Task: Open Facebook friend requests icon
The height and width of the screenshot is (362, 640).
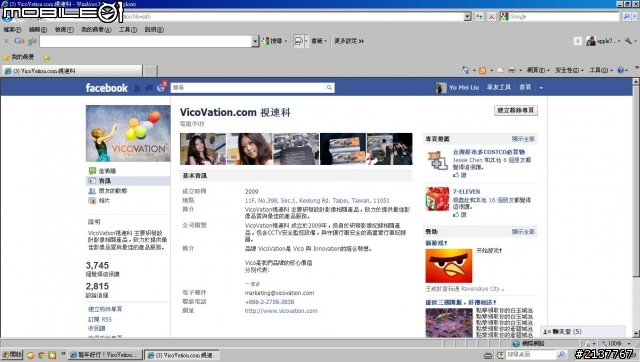Action: (x=137, y=88)
